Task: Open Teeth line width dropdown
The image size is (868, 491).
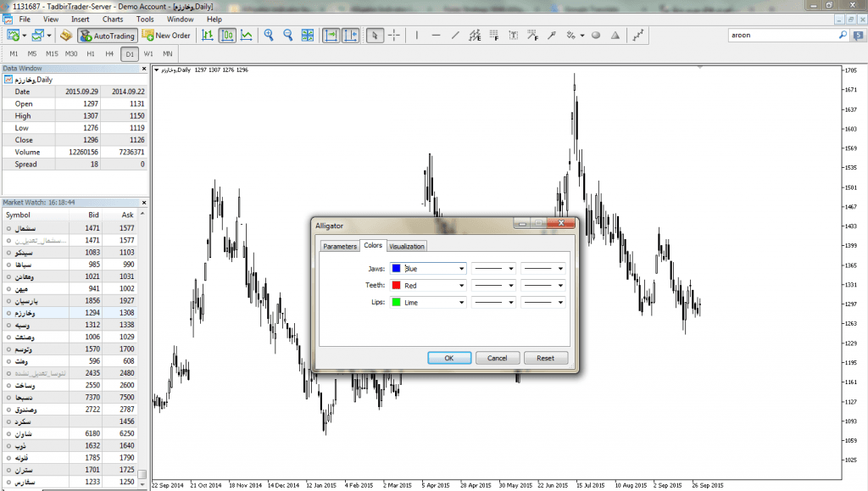Action: [543, 286]
